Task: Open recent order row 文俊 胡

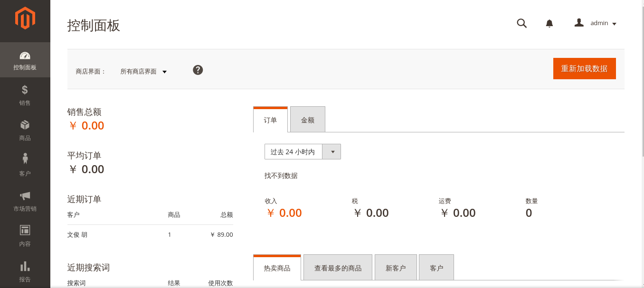Action: click(150, 234)
